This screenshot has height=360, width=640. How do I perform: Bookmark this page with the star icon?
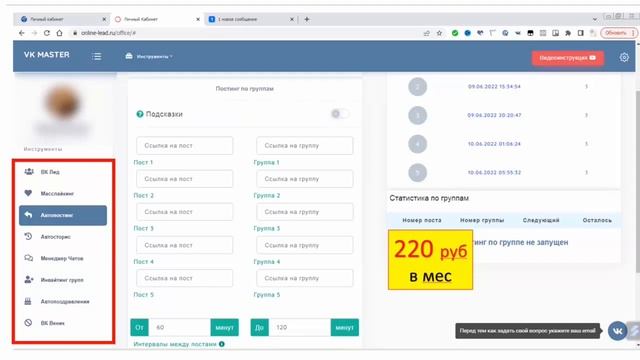(x=439, y=33)
